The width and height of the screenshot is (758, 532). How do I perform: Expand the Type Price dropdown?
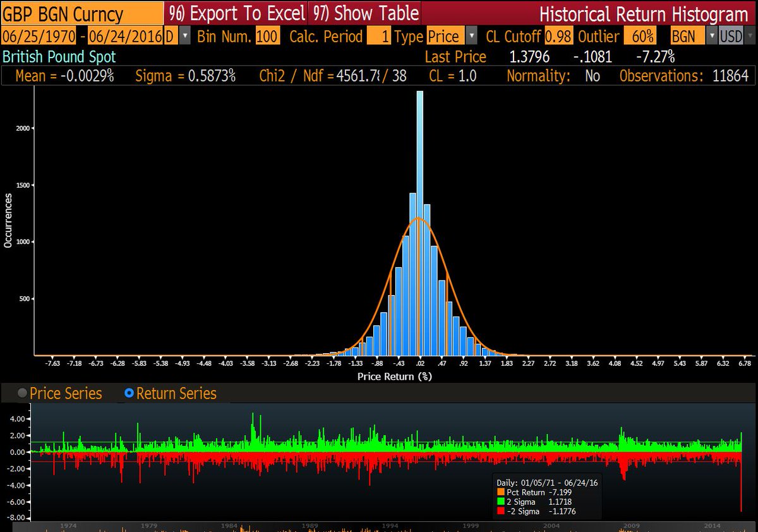(x=471, y=37)
